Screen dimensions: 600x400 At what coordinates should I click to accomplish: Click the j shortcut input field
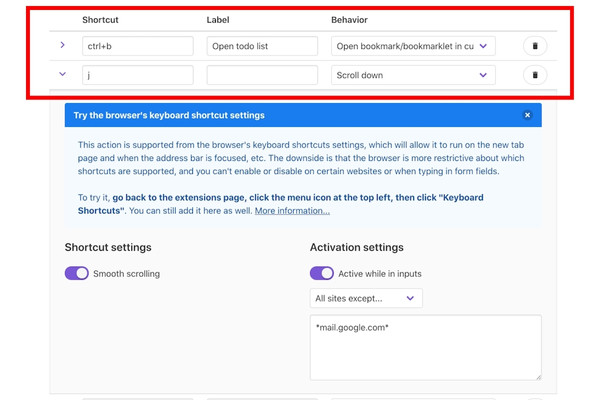tap(138, 75)
